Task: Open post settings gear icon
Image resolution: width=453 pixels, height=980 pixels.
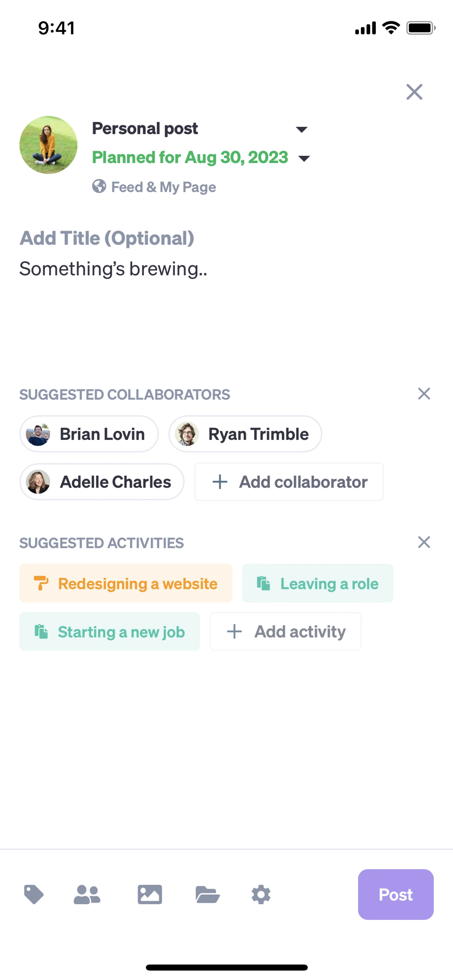Action: (x=261, y=894)
